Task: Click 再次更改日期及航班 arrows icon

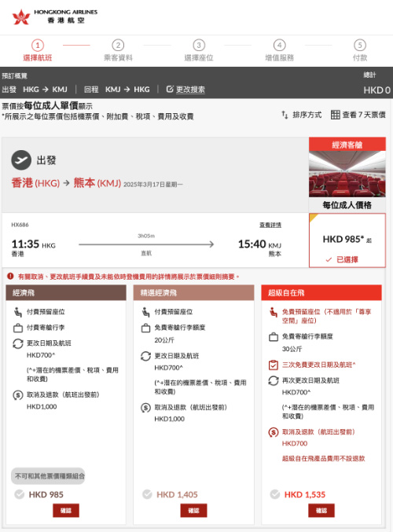Action: tap(274, 380)
